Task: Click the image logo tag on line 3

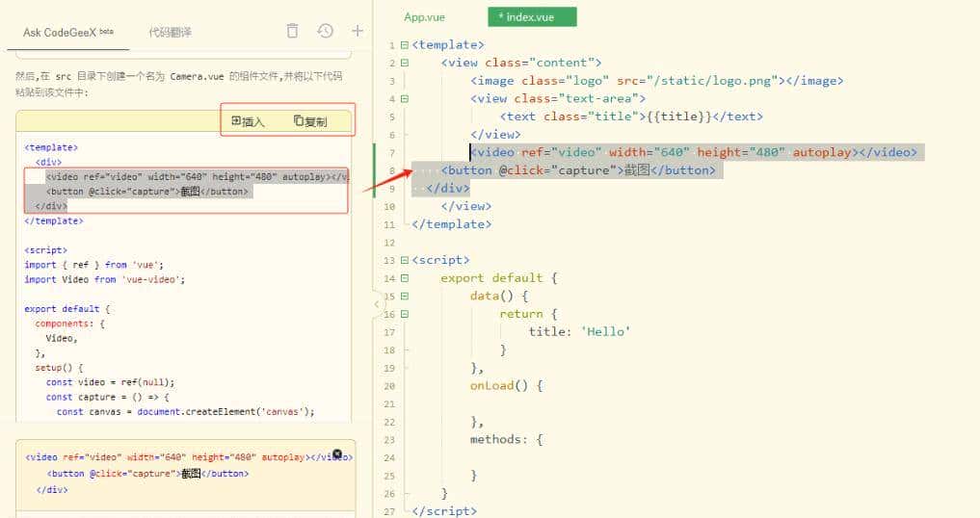Action: (657, 81)
